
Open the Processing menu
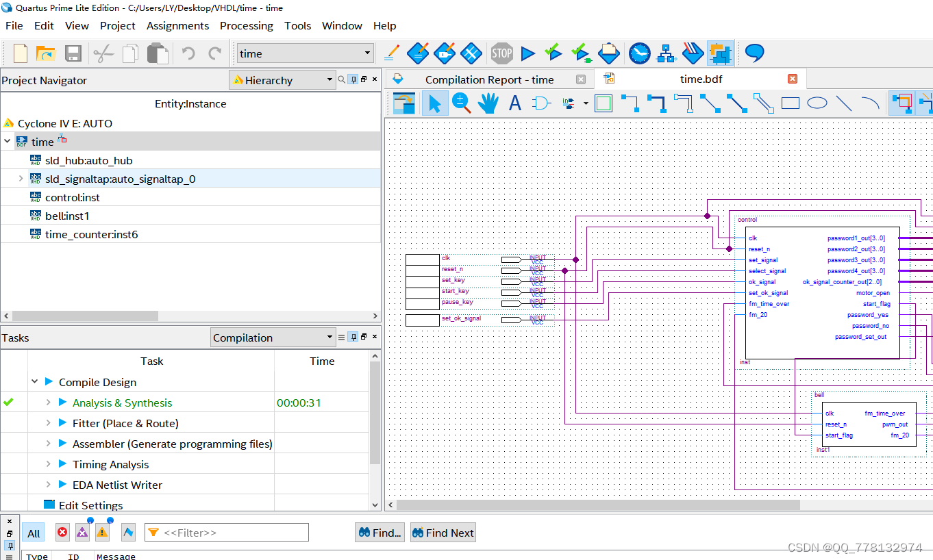click(246, 25)
